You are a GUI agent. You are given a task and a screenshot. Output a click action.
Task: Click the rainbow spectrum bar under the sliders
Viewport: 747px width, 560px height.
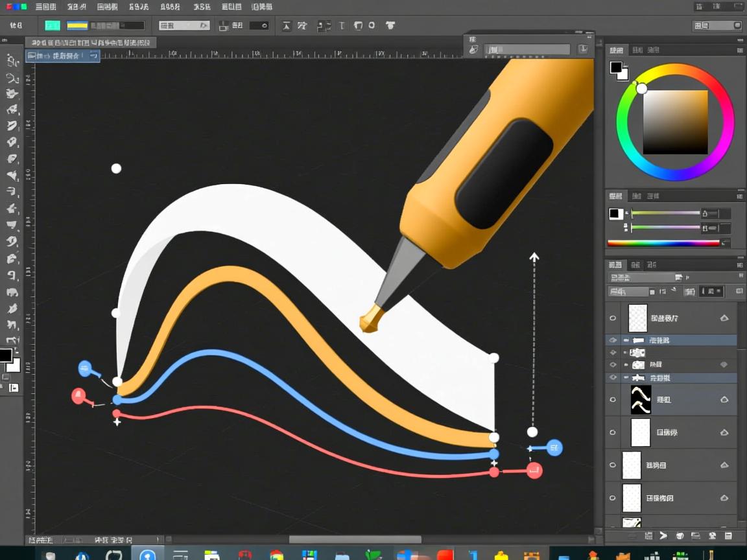(663, 244)
